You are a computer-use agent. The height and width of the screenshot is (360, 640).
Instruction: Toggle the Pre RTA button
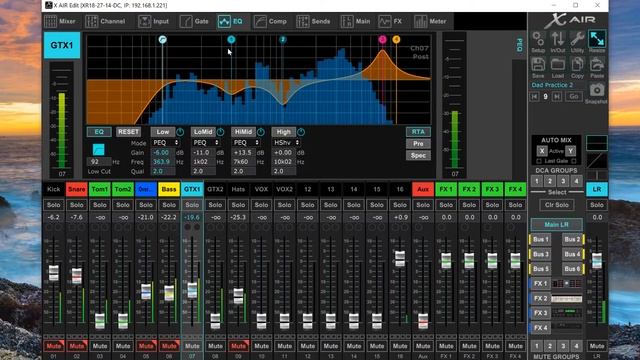pyautogui.click(x=418, y=144)
